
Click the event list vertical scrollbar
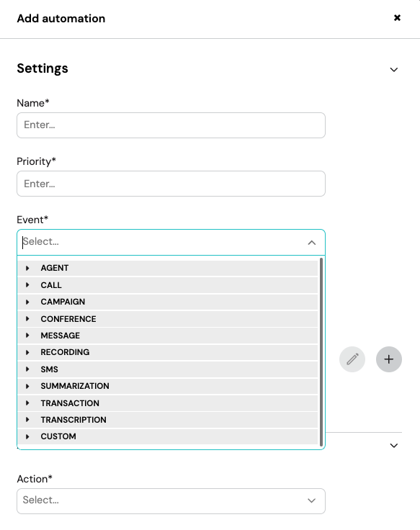321,351
